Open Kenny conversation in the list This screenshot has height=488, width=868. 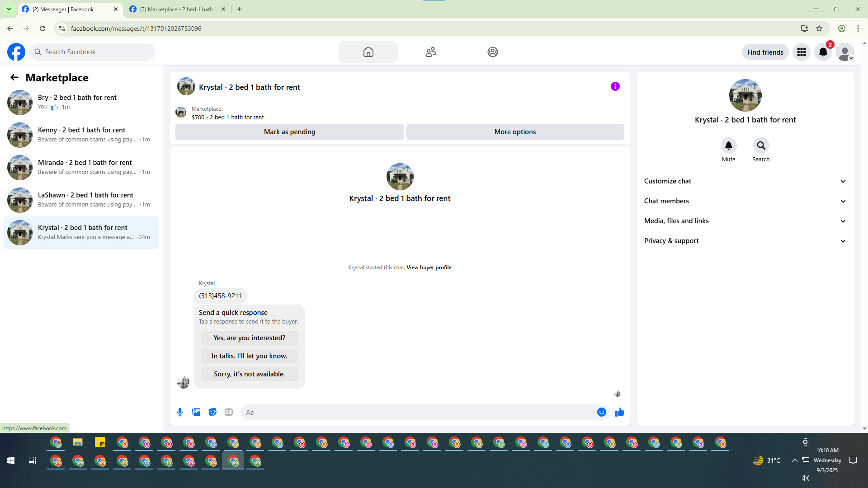click(x=81, y=135)
